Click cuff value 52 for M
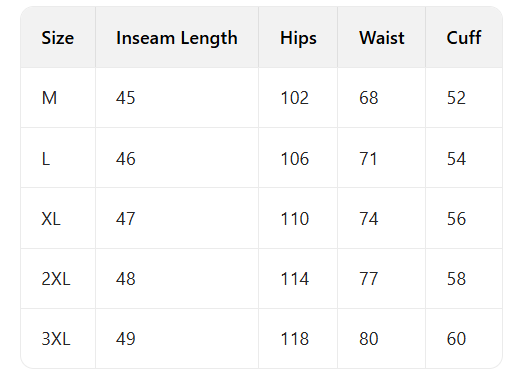The width and height of the screenshot is (509, 377). tap(456, 98)
